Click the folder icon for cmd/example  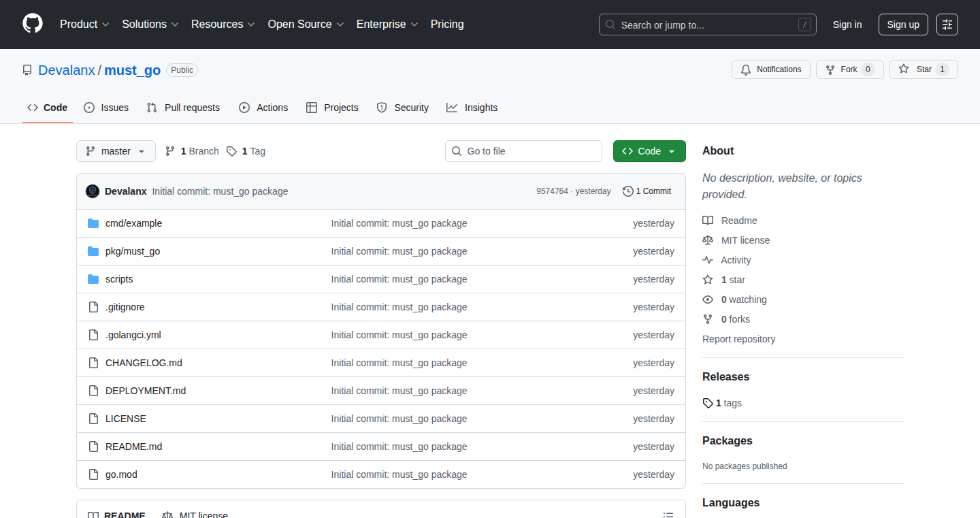[93, 223]
